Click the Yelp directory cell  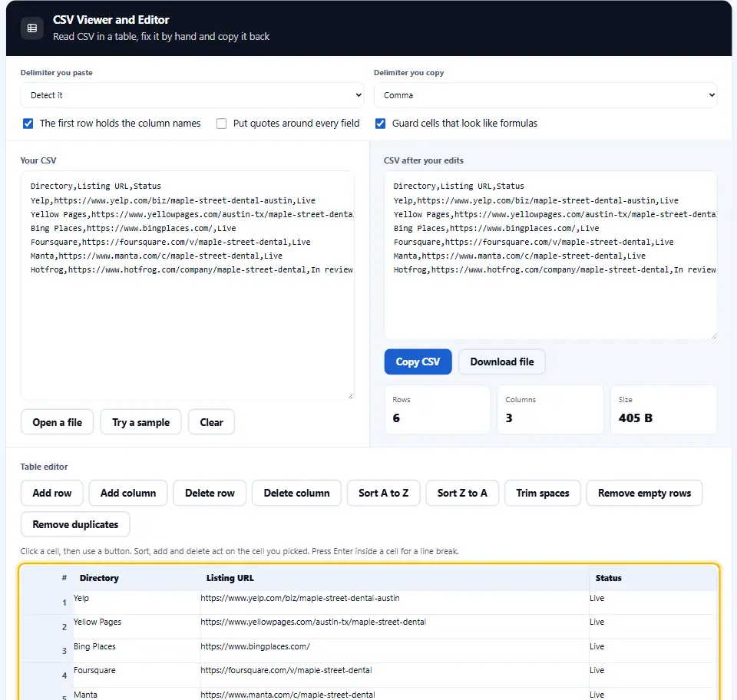coord(137,603)
